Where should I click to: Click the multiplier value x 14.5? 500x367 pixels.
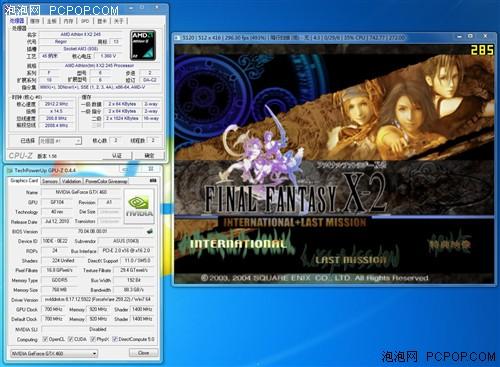56,111
